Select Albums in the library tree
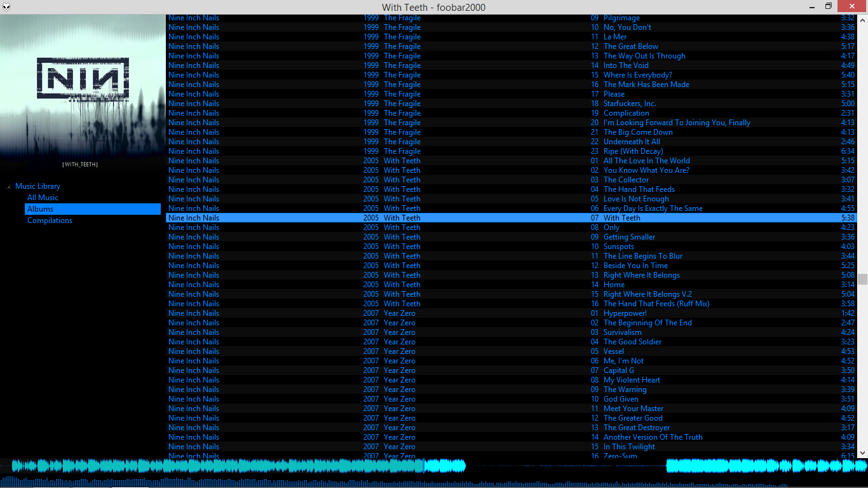The width and height of the screenshot is (868, 488). [x=40, y=209]
